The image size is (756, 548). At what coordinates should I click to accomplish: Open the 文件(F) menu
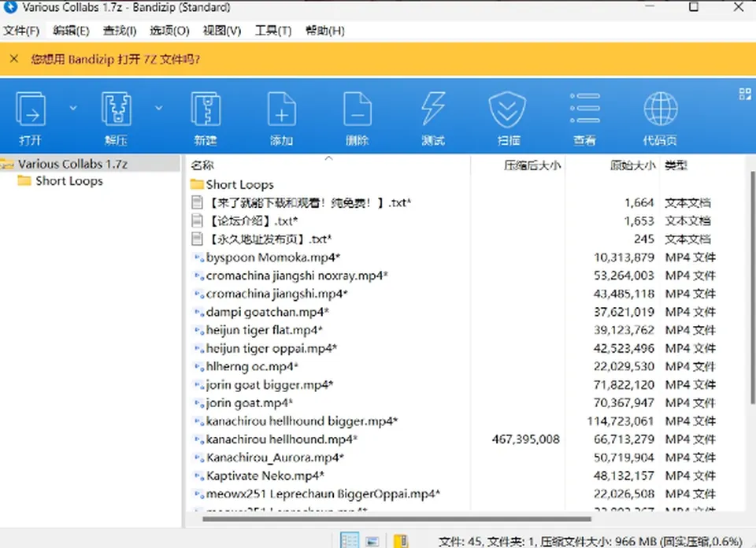pos(21,31)
